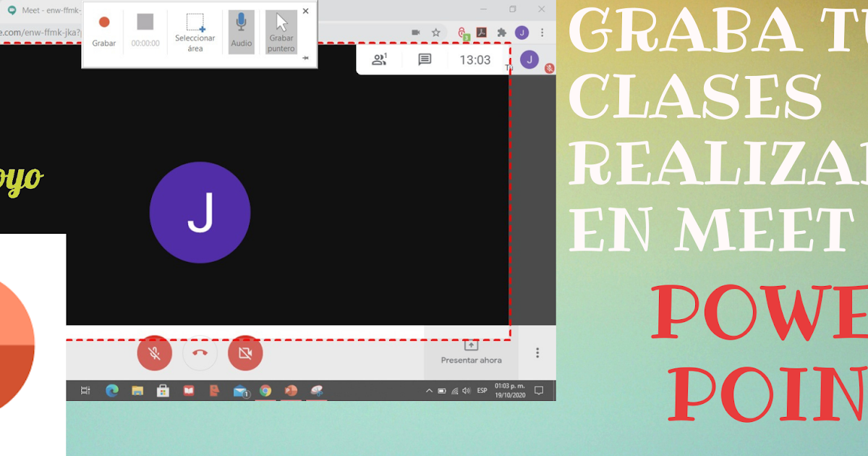Viewport: 868px width, 456px height.
Task: Open the Adobe Acrobat extension icon
Action: pos(481,33)
